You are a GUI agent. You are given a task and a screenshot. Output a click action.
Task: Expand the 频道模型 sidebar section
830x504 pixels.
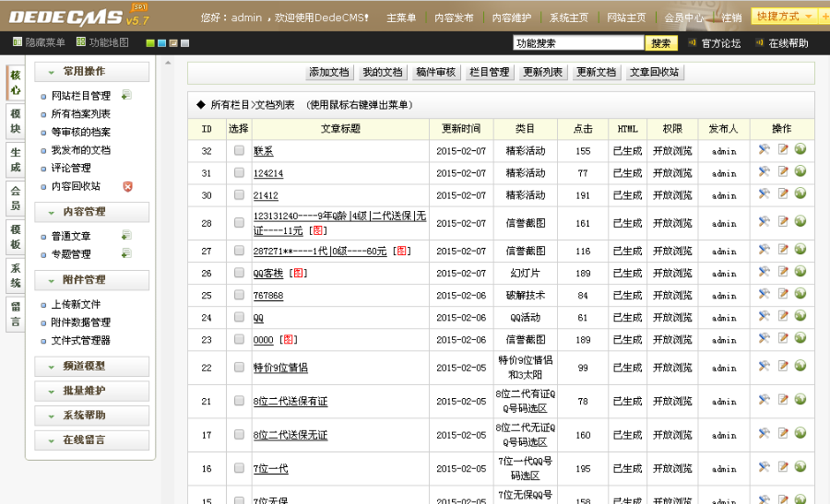[91, 366]
